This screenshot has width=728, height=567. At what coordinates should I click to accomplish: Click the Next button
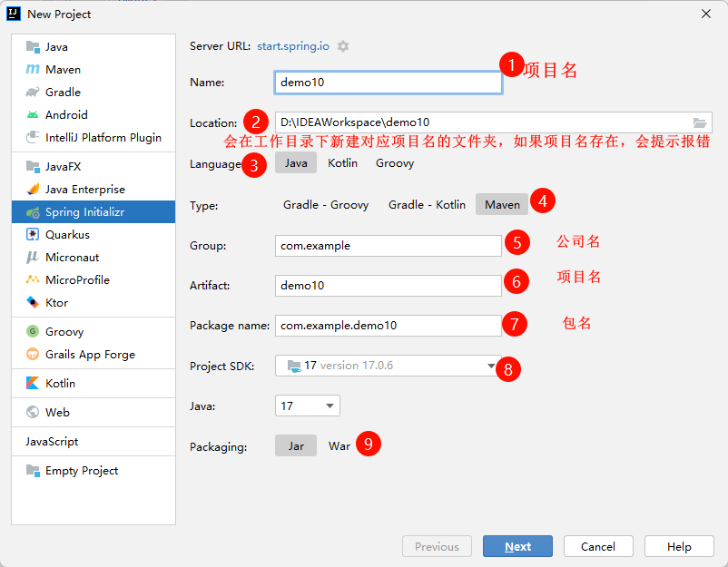pos(517,546)
